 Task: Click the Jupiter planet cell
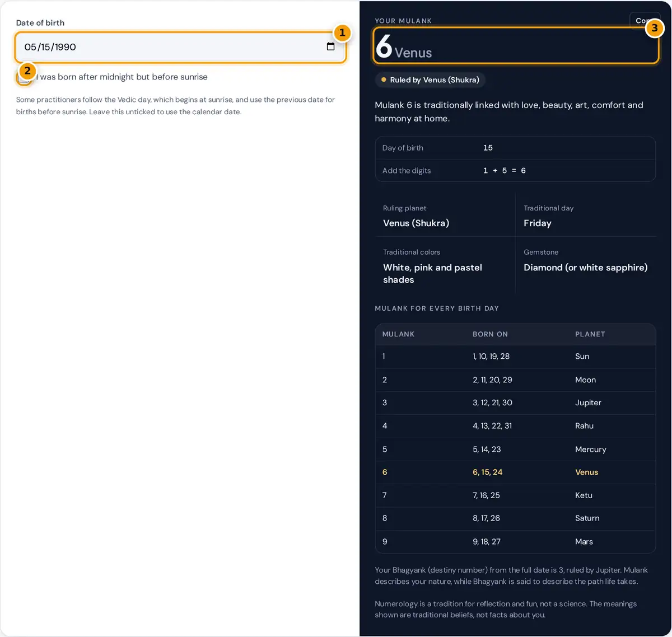click(x=588, y=403)
